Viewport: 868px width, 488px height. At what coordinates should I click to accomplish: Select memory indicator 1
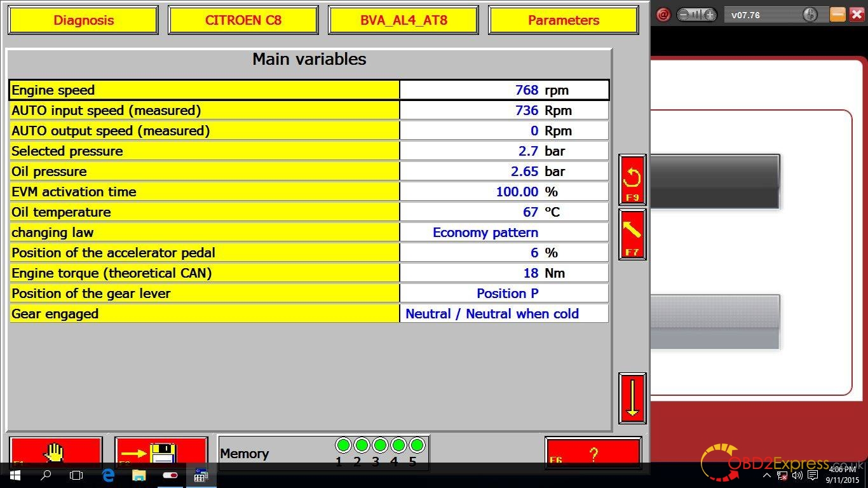pyautogui.click(x=343, y=445)
